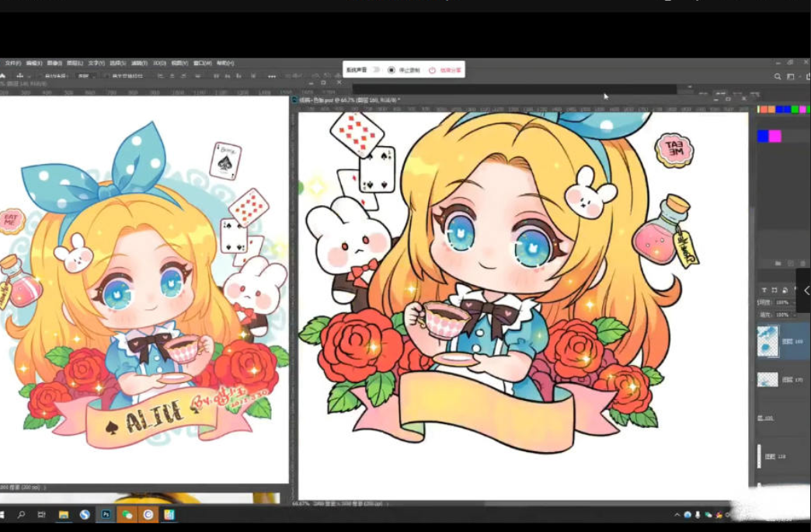
Task: Open the 3D(D) menu
Action: pyautogui.click(x=159, y=63)
